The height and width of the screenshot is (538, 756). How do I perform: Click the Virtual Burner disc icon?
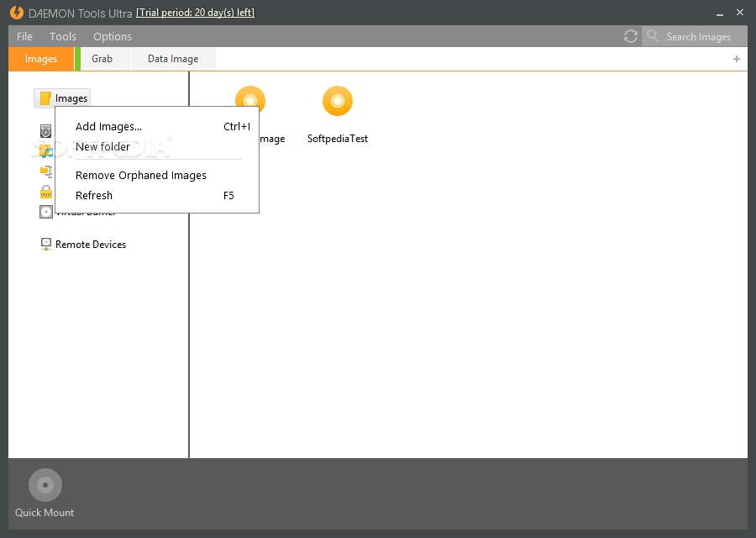coord(46,212)
